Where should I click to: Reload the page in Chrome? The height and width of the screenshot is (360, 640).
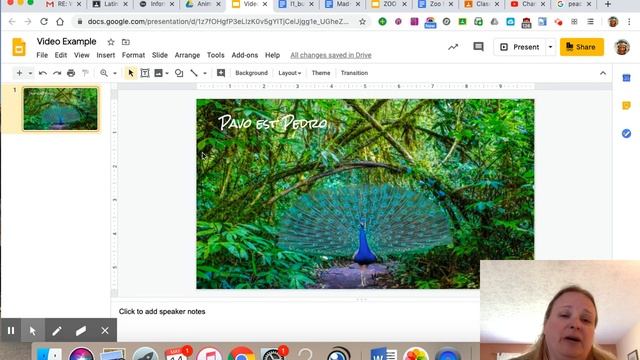pyautogui.click(x=44, y=22)
